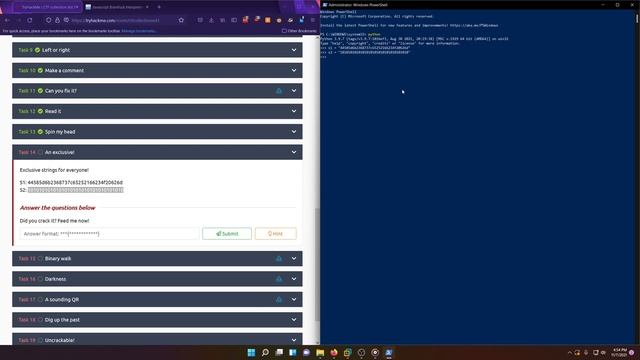
Task: Show hidden system tray icons
Action: click(570, 353)
